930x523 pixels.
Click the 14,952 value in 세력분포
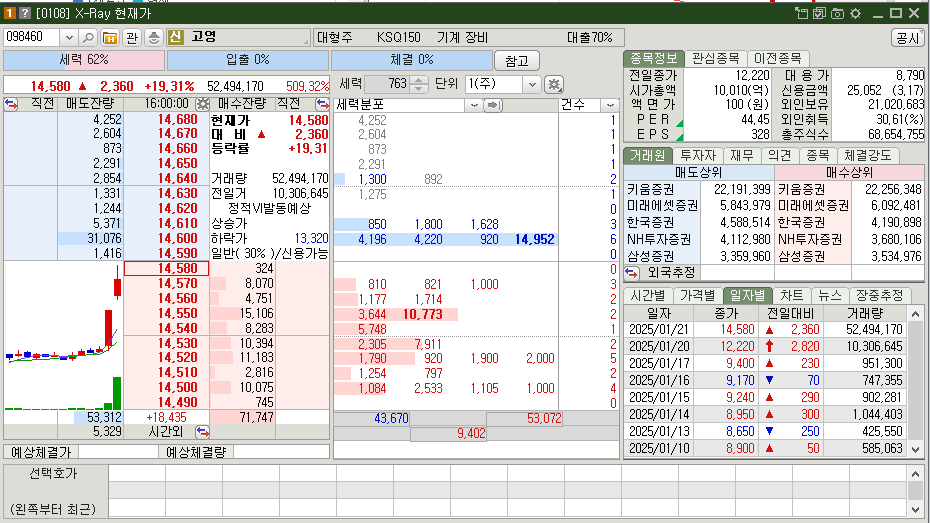(534, 239)
